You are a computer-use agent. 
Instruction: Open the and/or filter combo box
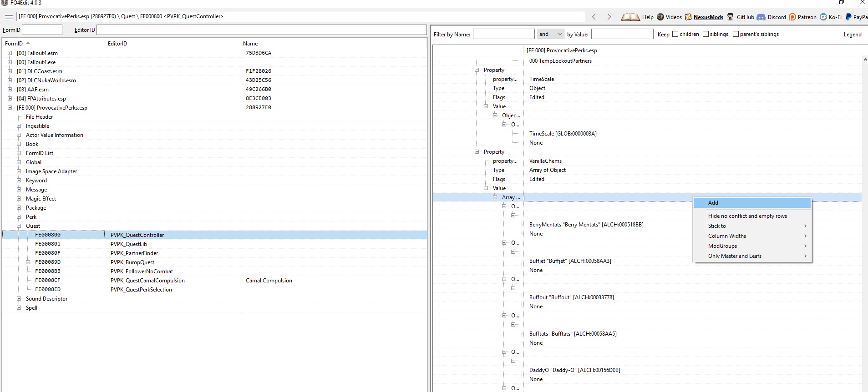(551, 34)
